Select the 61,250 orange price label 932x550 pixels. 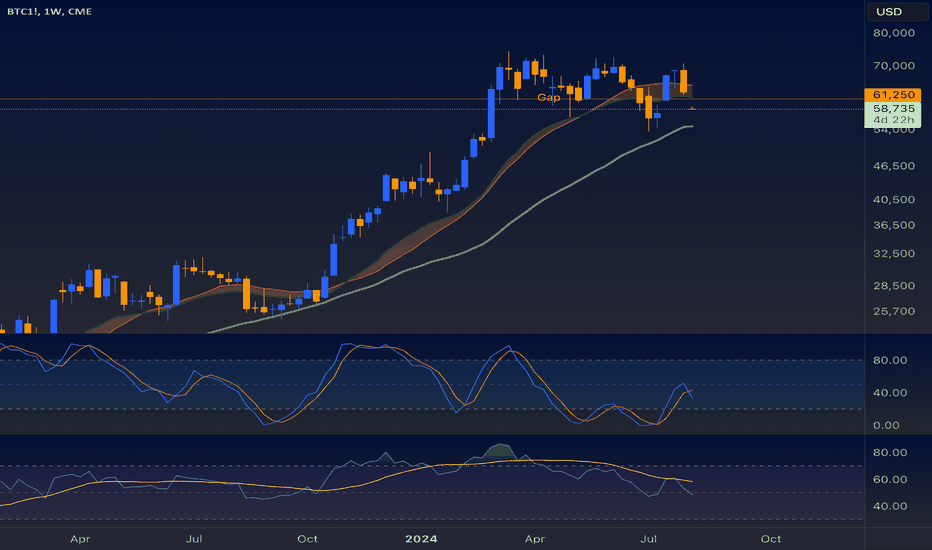click(893, 95)
